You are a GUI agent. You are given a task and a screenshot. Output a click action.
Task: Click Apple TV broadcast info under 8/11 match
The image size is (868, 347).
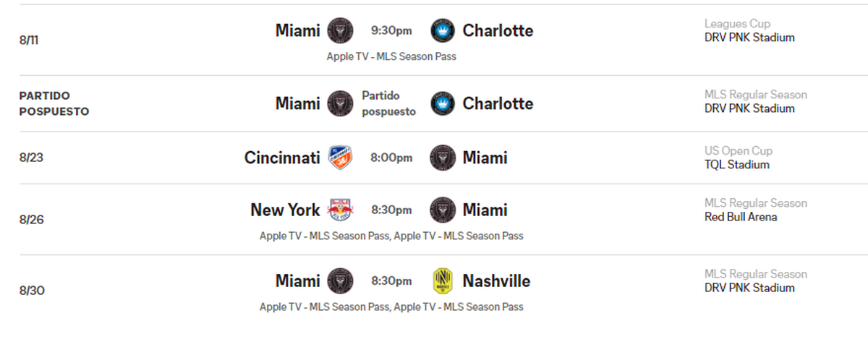[x=391, y=56]
